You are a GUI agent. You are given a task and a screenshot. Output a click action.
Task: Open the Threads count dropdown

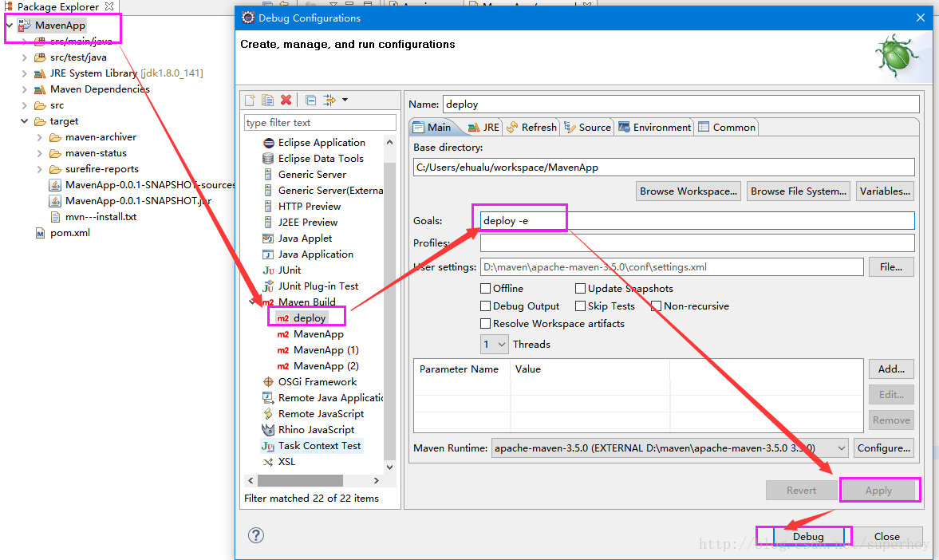[495, 345]
